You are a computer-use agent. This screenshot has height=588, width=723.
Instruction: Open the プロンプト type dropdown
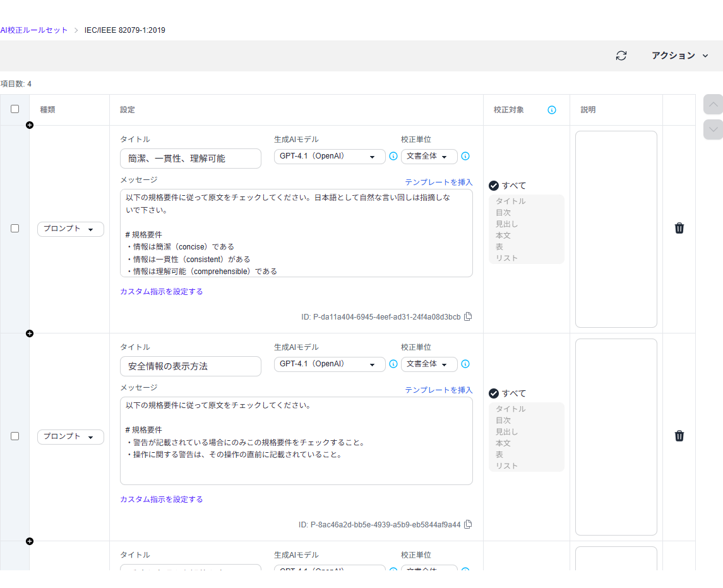pos(70,229)
